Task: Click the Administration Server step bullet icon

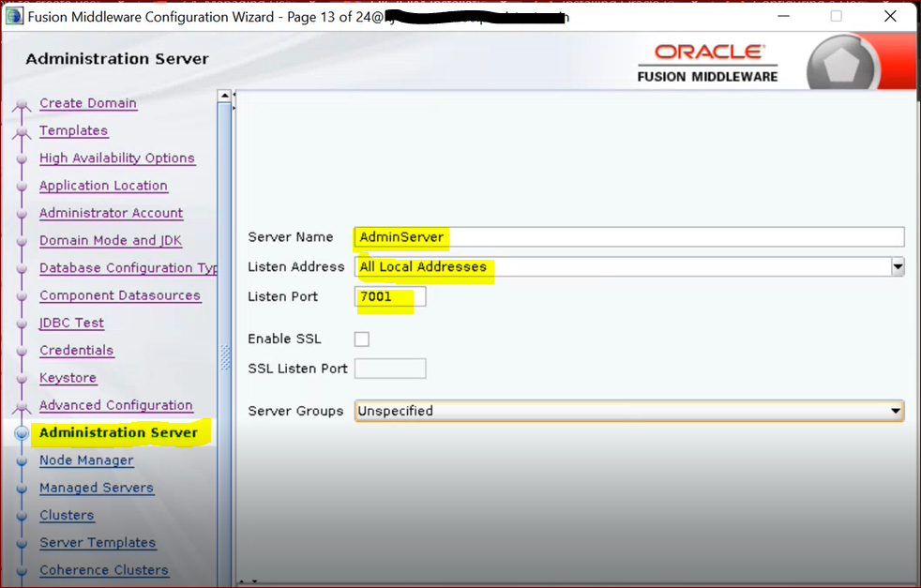Action: (x=22, y=433)
